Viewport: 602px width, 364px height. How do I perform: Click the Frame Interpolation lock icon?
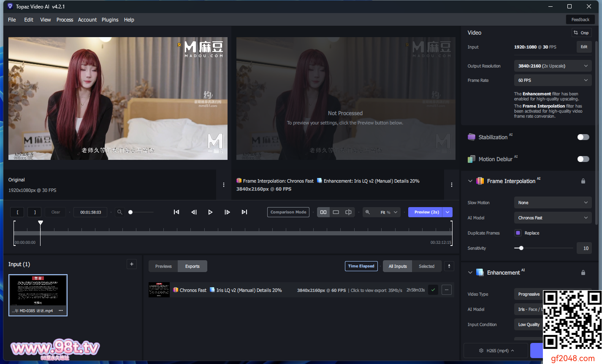pos(583,181)
